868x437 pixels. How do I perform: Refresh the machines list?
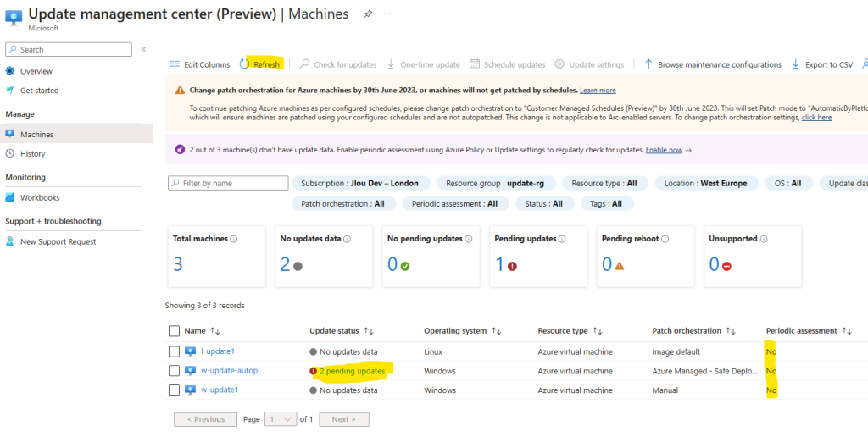260,64
